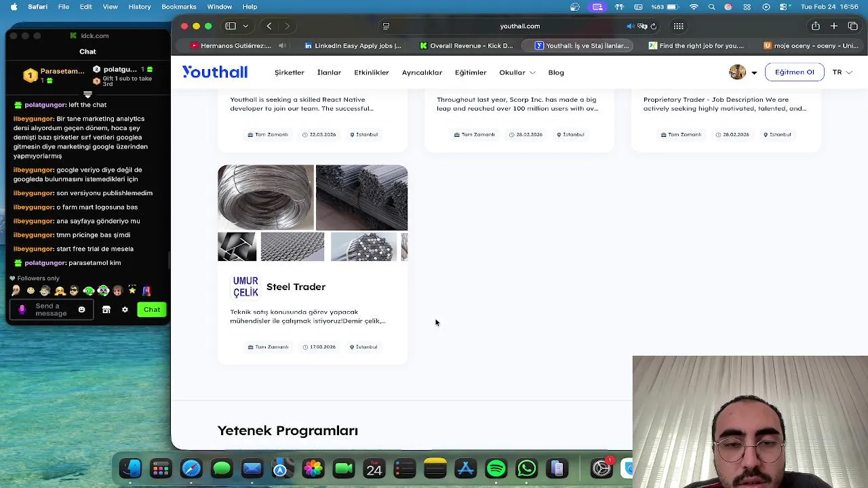Open Kick chat settings gear
Screen dimensions: 868x488
tap(125, 310)
